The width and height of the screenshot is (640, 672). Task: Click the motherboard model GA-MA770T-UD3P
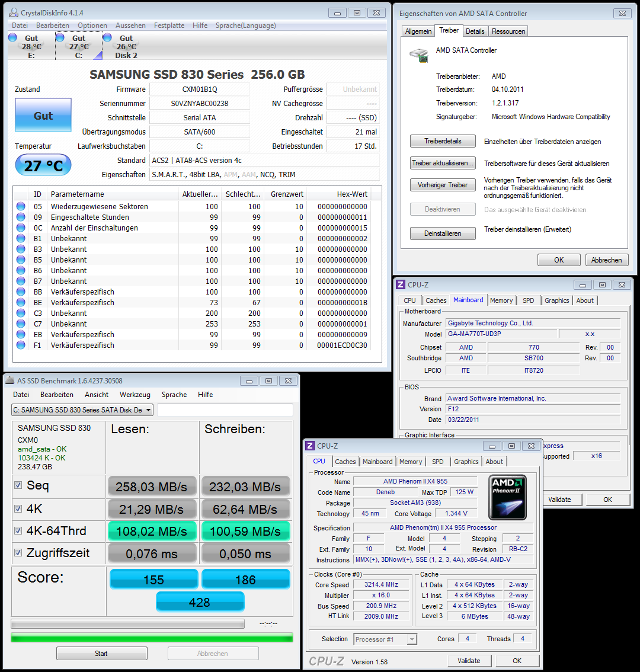[x=501, y=334]
